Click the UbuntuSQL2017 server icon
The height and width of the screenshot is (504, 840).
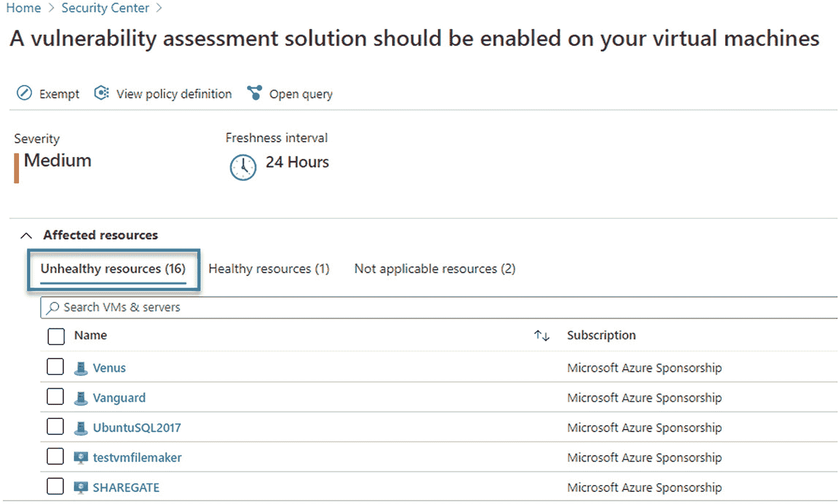81,428
